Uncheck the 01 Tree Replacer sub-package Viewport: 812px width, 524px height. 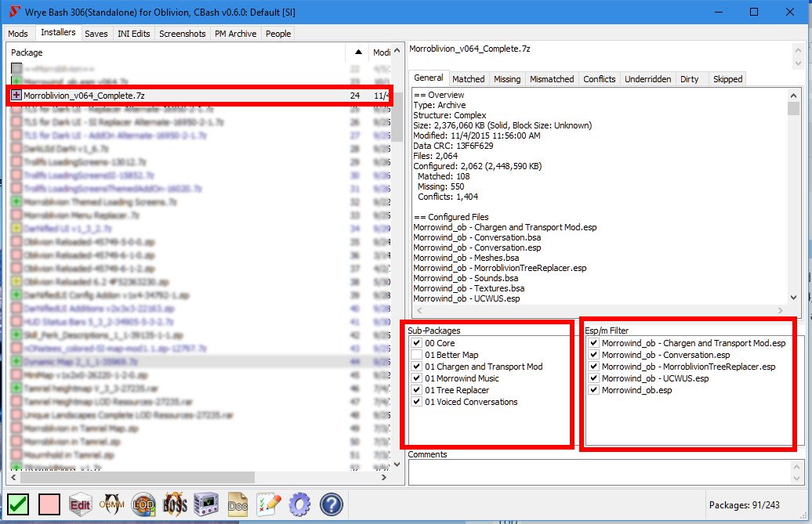416,390
